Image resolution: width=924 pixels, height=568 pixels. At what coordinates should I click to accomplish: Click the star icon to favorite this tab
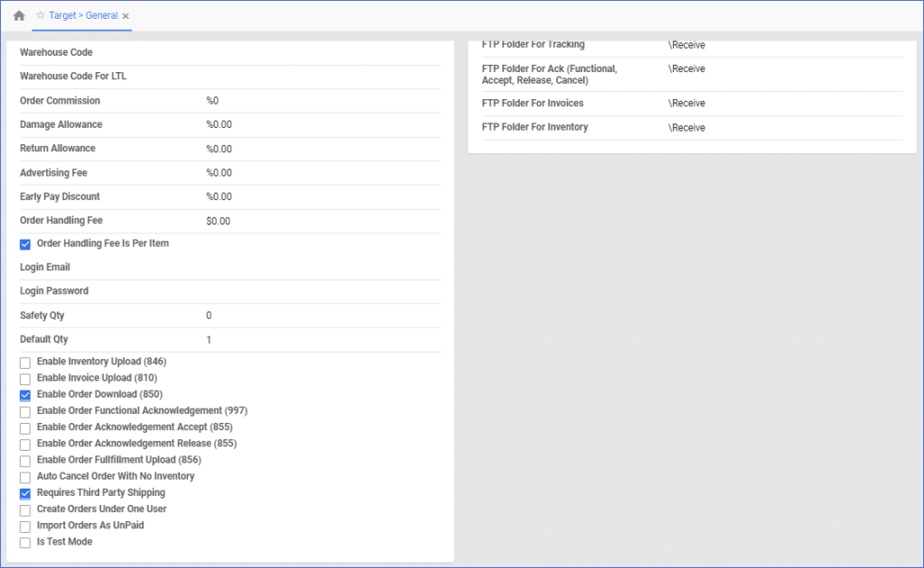39,15
